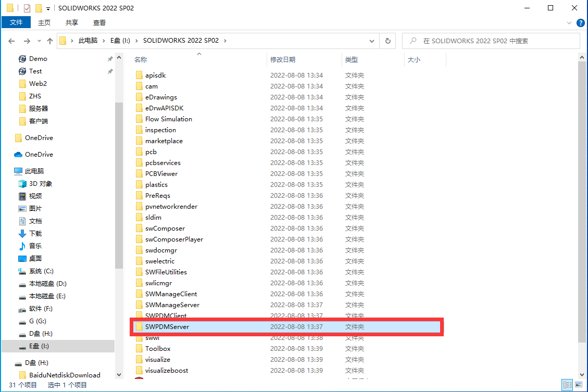Click the E盘 (I:) breadcrumb segment
Image resolution: width=588 pixels, height=392 pixels.
(120, 41)
